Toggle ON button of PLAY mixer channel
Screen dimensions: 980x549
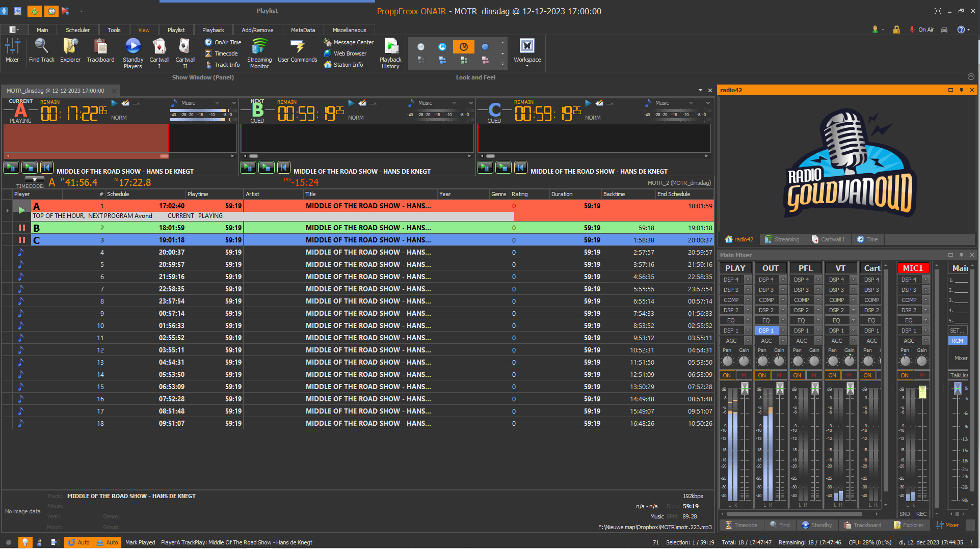pyautogui.click(x=727, y=375)
